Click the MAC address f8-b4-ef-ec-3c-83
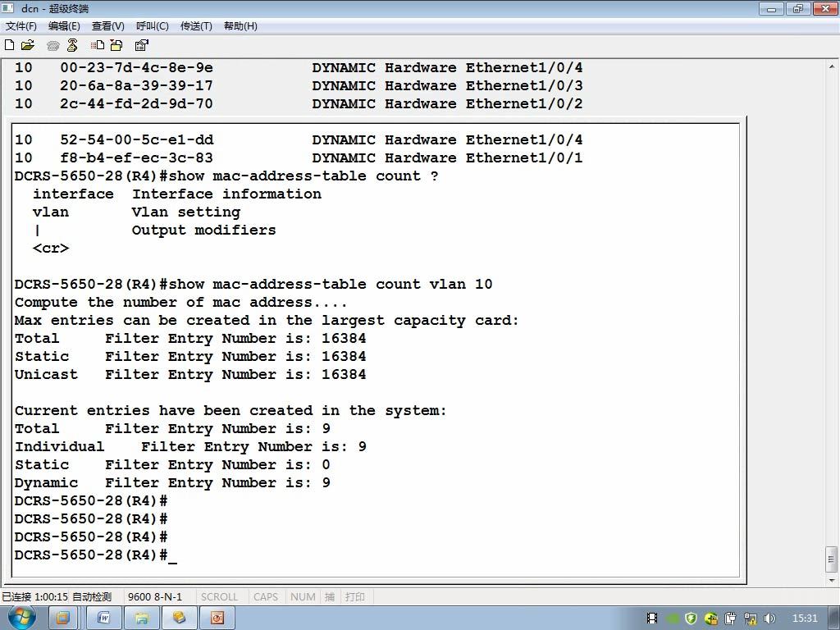The height and width of the screenshot is (630, 840). click(137, 158)
